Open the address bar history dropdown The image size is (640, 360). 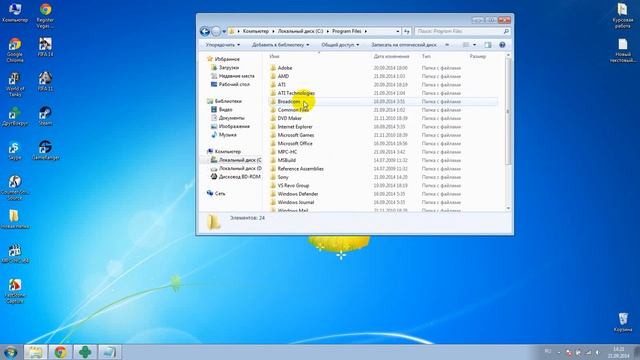pyautogui.click(x=398, y=31)
